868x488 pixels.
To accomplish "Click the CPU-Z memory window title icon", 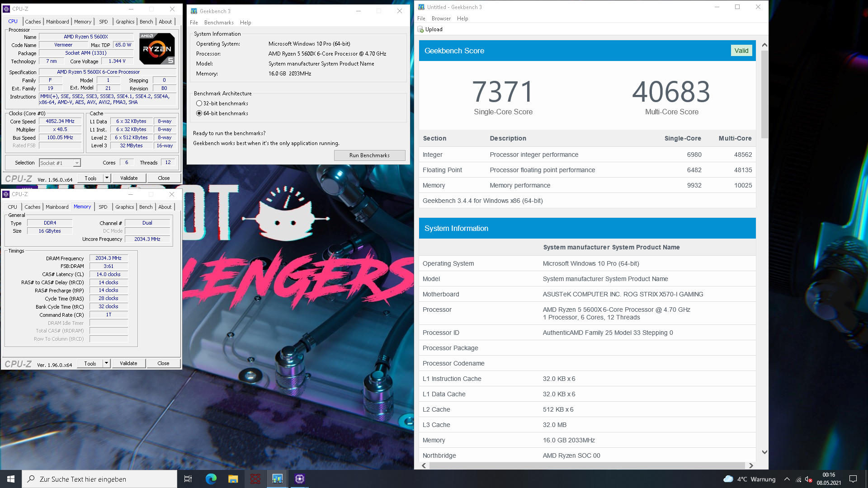I will [x=6, y=194].
